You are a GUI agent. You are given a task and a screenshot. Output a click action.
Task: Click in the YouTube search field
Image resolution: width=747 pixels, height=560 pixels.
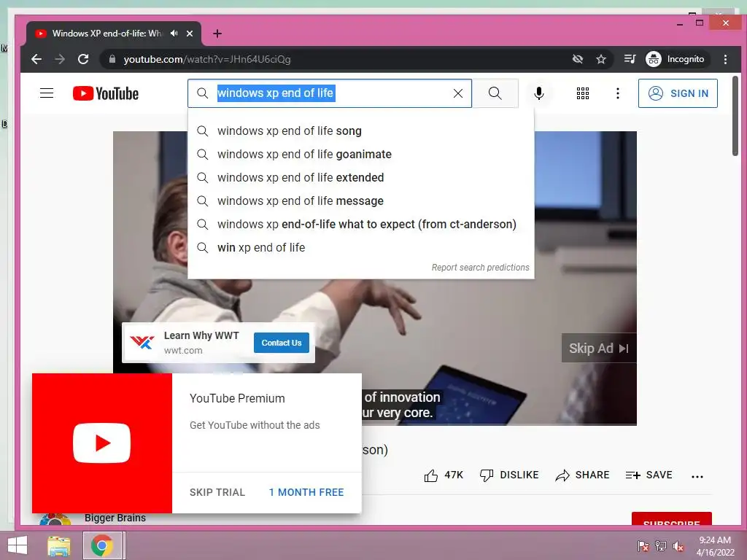[x=330, y=93]
